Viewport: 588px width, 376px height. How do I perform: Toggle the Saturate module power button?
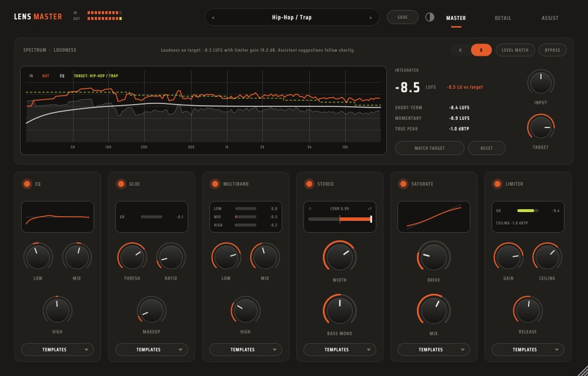coord(403,184)
